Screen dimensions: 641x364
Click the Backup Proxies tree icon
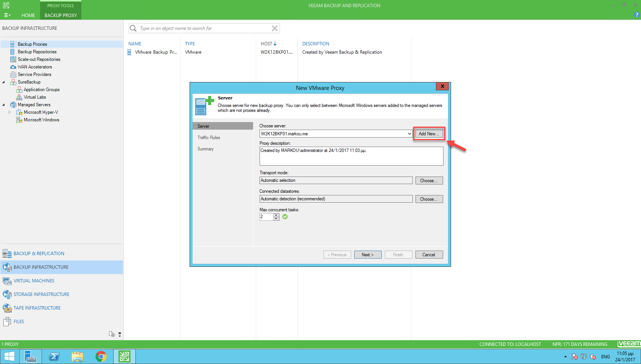click(x=12, y=44)
